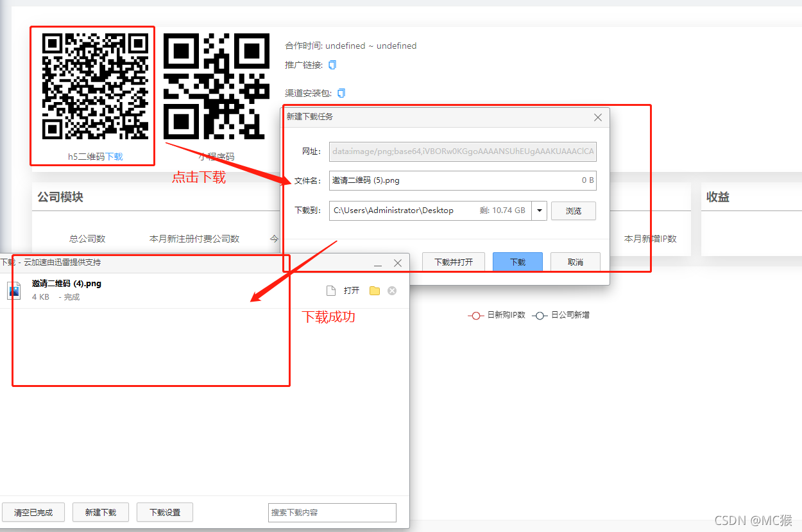Click the 本月新增IP数 label
This screenshot has height=532, width=802.
(651, 239)
